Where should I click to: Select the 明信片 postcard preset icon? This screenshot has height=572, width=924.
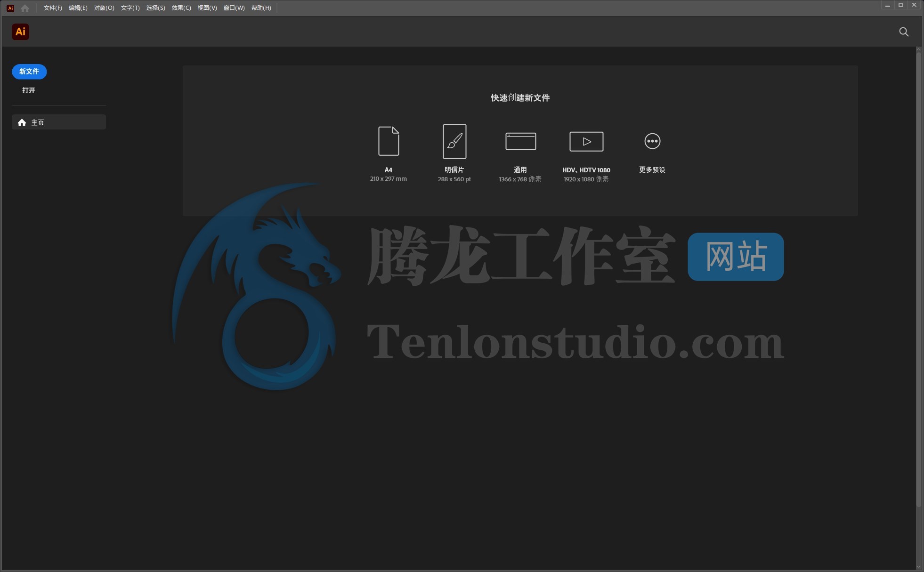click(454, 141)
